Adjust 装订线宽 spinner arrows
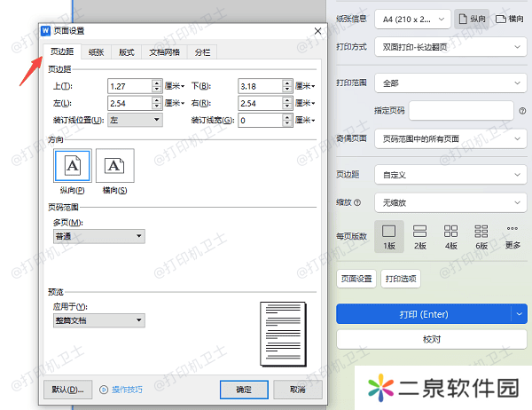Image resolution: width=532 pixels, height=410 pixels. 287,120
